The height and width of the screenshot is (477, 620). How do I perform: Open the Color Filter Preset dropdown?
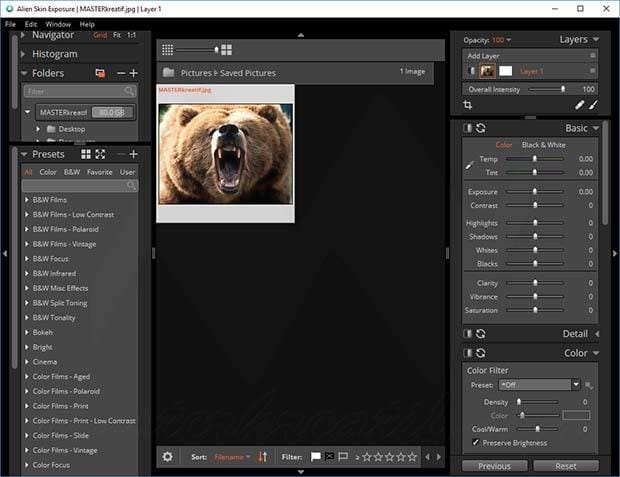point(576,385)
